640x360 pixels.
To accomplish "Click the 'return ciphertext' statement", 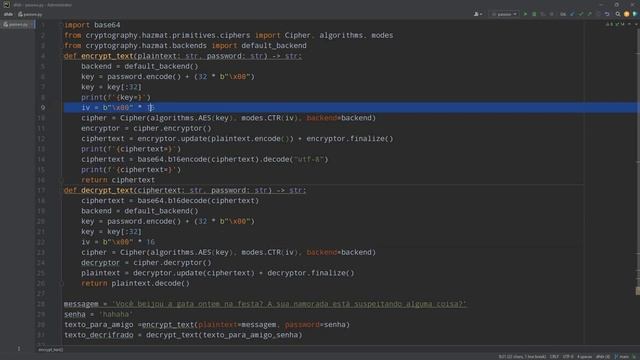I will coord(118,180).
